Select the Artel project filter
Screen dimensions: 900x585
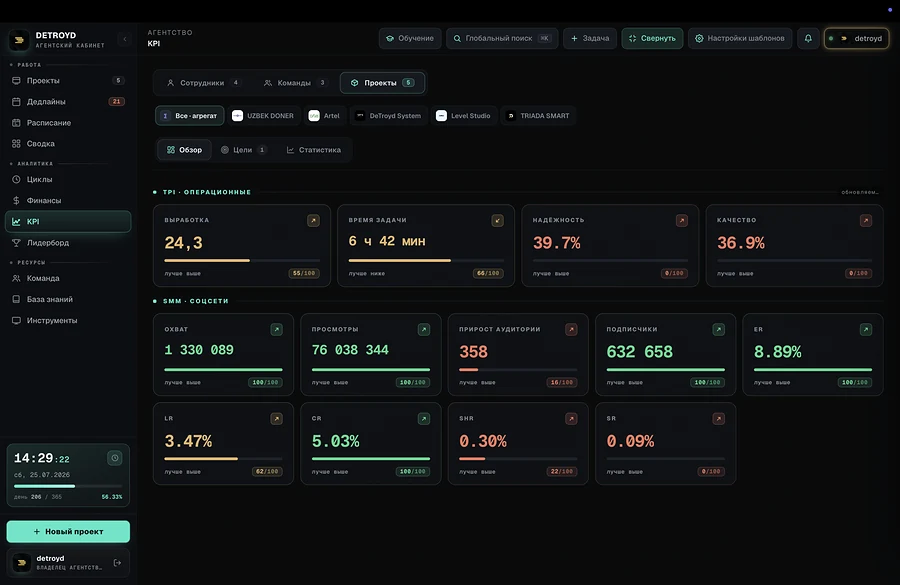click(324, 116)
